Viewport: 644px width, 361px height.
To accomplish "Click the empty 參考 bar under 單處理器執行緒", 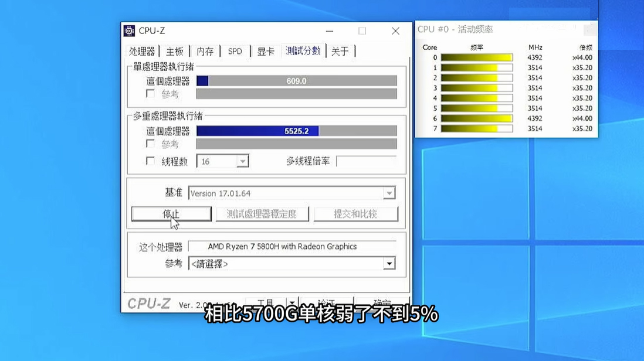I will (297, 94).
